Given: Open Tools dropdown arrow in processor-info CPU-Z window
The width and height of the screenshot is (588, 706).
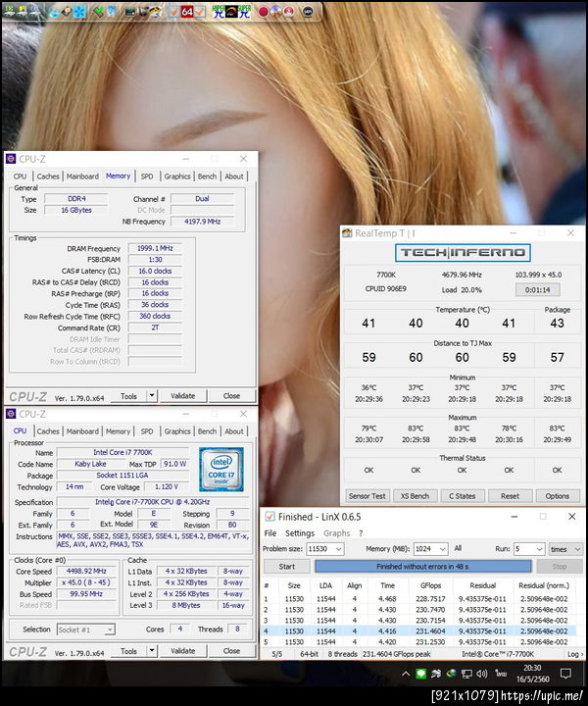Looking at the screenshot, I should coord(152,651).
